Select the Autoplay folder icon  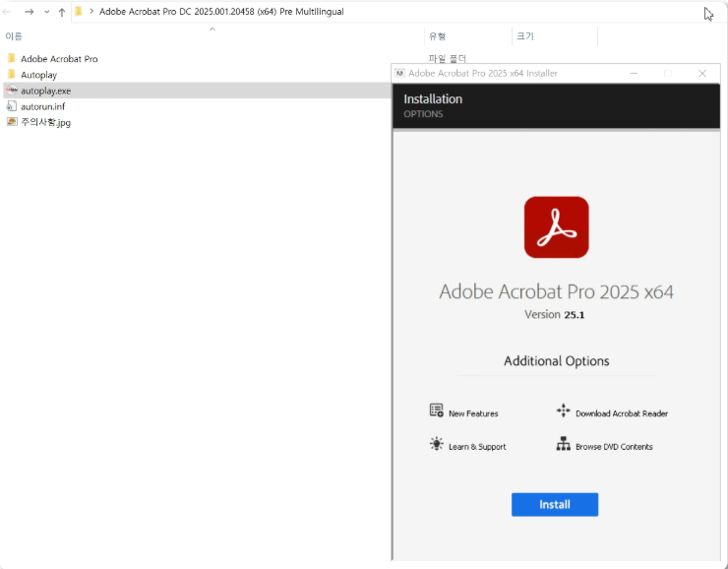click(x=11, y=75)
